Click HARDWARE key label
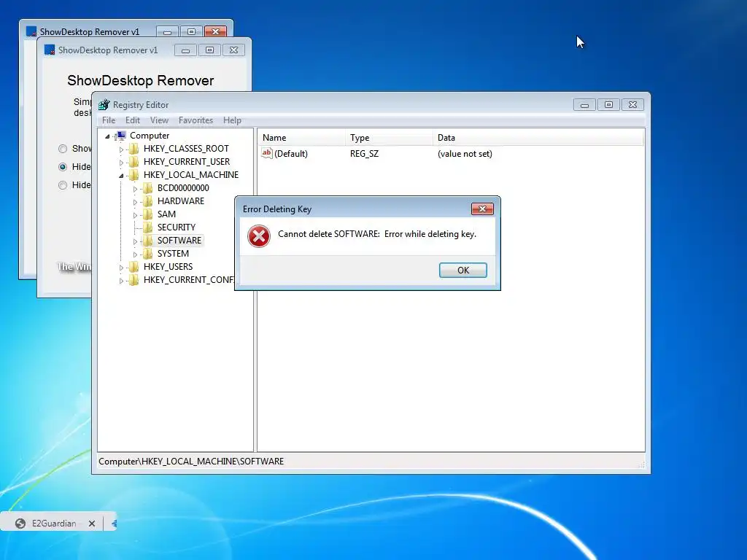This screenshot has width=747, height=560. click(181, 201)
